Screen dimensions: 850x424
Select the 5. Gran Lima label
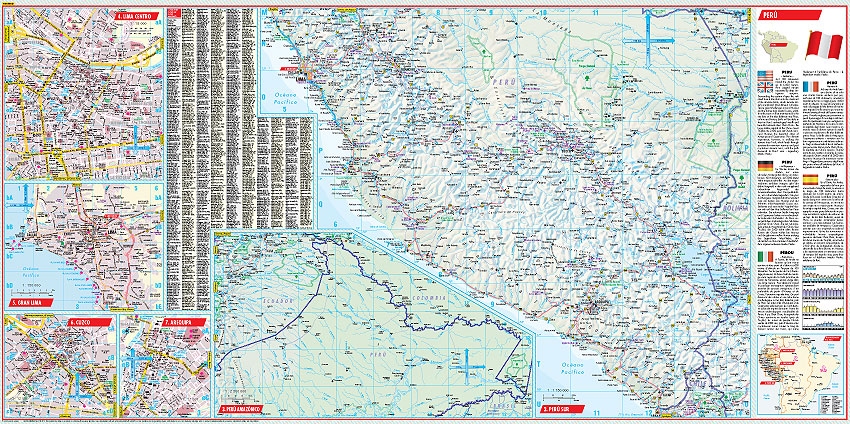[27, 302]
